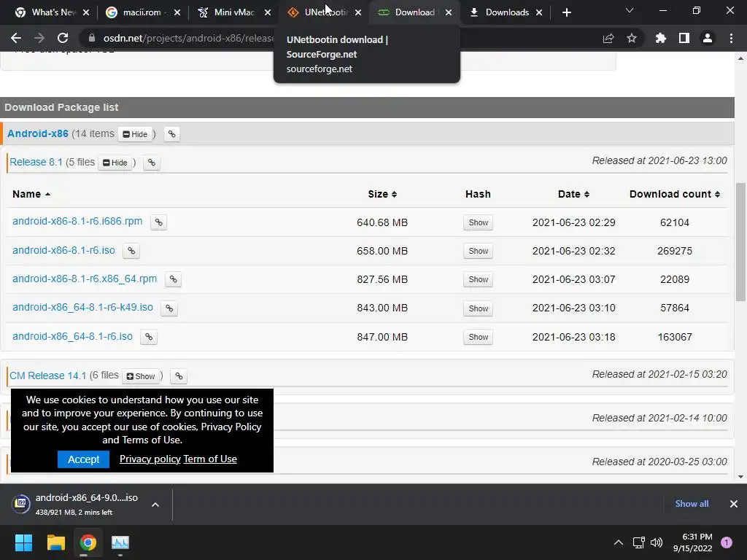
Task: Open File Explorer from taskbar
Action: click(55, 542)
